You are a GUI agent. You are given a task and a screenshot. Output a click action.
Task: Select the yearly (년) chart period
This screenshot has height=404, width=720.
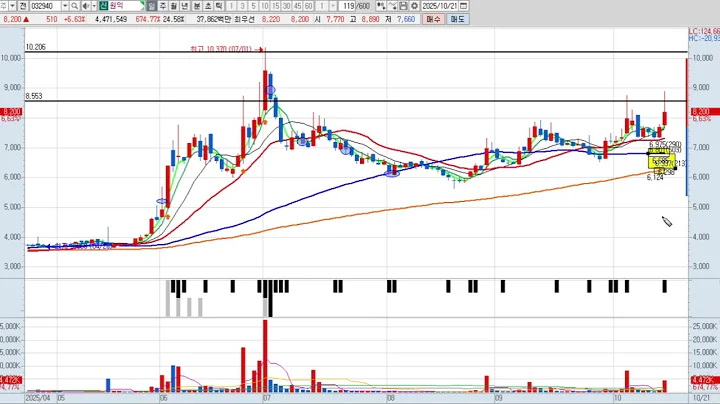pos(185,6)
